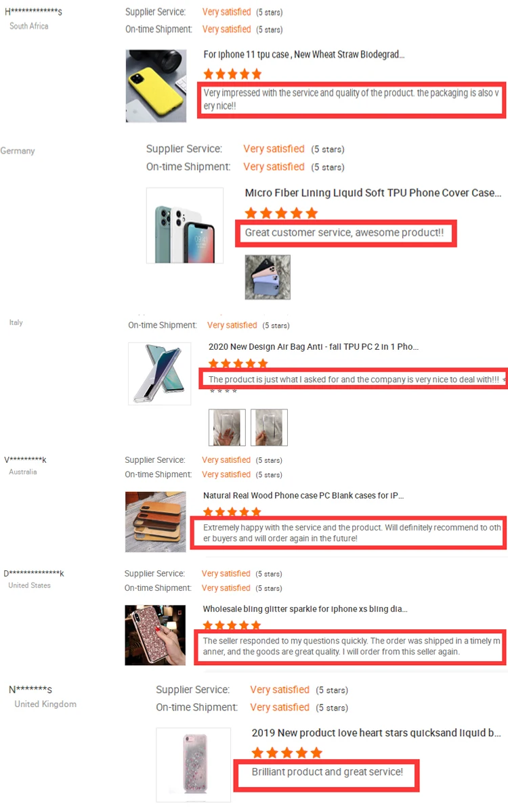This screenshot has height=812, width=508.
Task: View the first Italy review photo
Action: pos(227,427)
